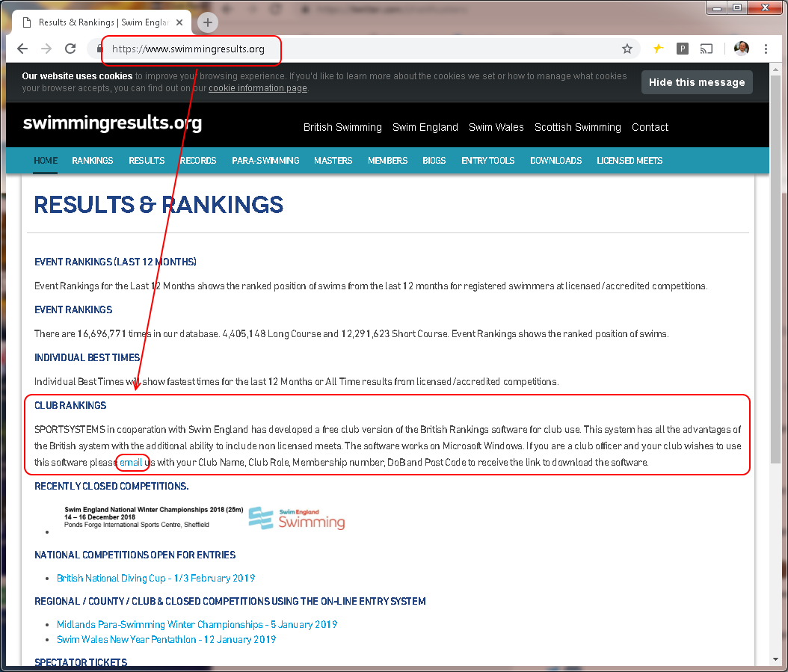The image size is (788, 672).
Task: Click the Club Rankings heading
Action: (x=70, y=405)
